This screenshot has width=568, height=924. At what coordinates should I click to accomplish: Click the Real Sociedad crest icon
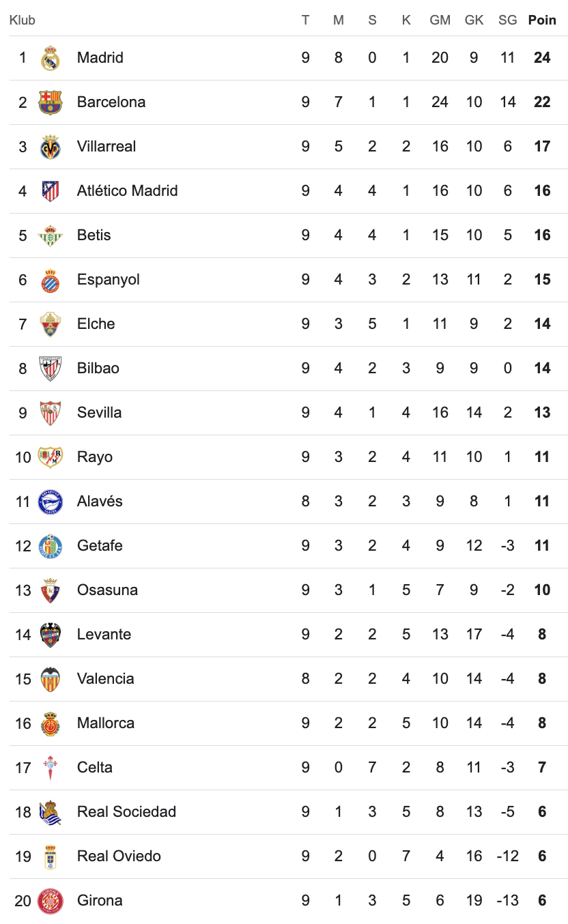coord(51,812)
